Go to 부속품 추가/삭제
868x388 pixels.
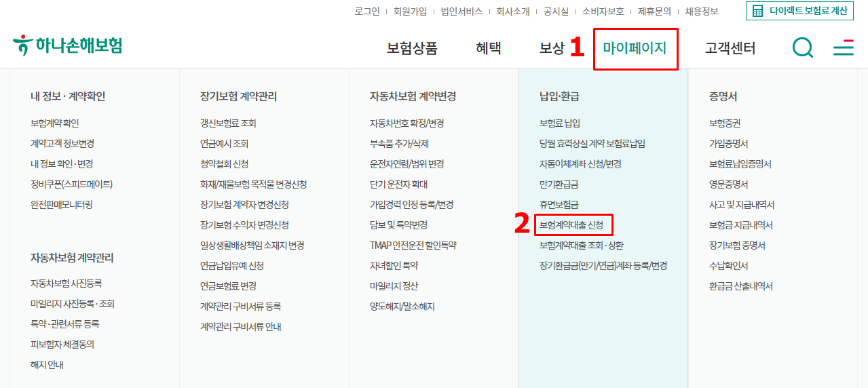pos(399,144)
